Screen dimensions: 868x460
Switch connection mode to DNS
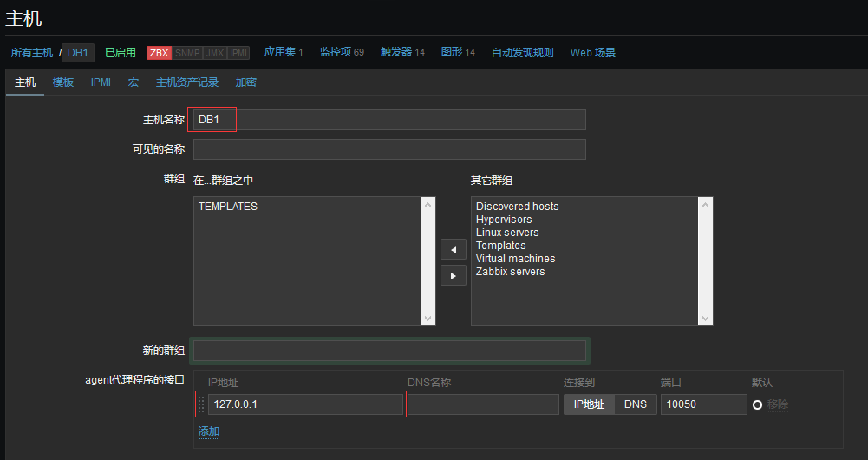pos(635,404)
